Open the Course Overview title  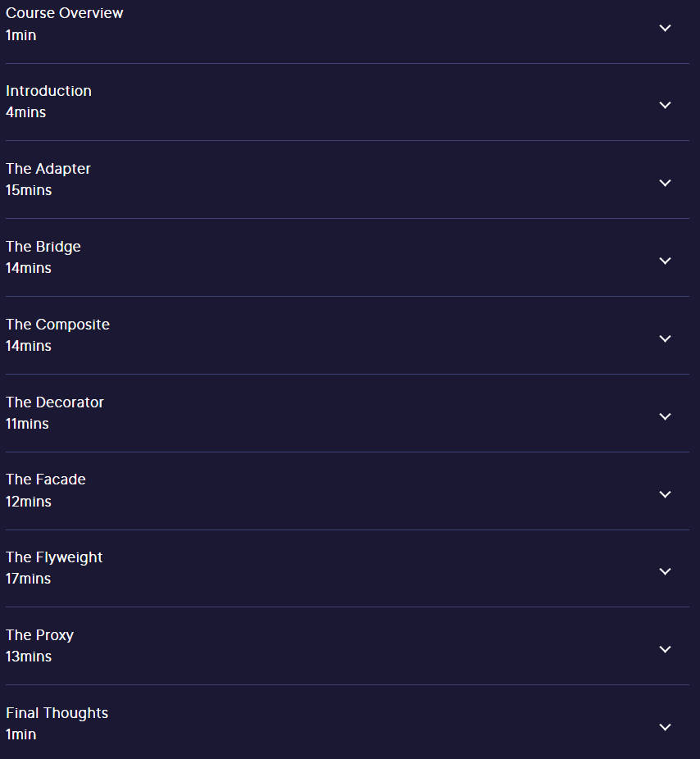point(65,13)
